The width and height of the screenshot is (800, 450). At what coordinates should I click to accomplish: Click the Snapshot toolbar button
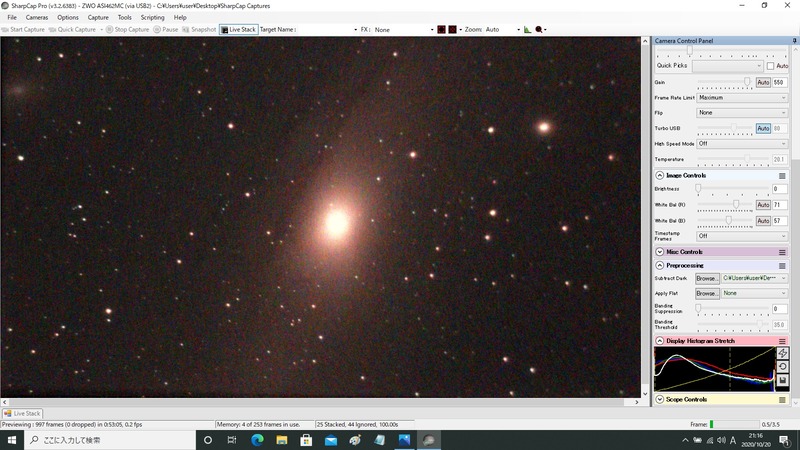coord(199,30)
